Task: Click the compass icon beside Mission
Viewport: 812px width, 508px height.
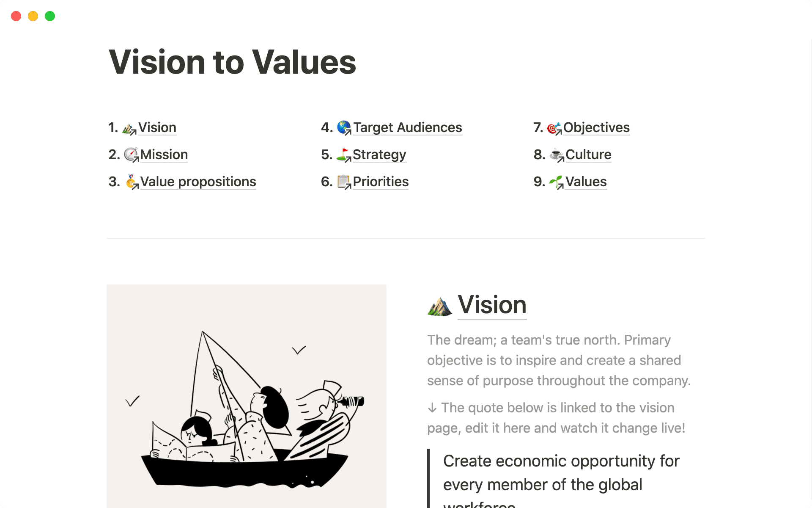Action: click(131, 155)
